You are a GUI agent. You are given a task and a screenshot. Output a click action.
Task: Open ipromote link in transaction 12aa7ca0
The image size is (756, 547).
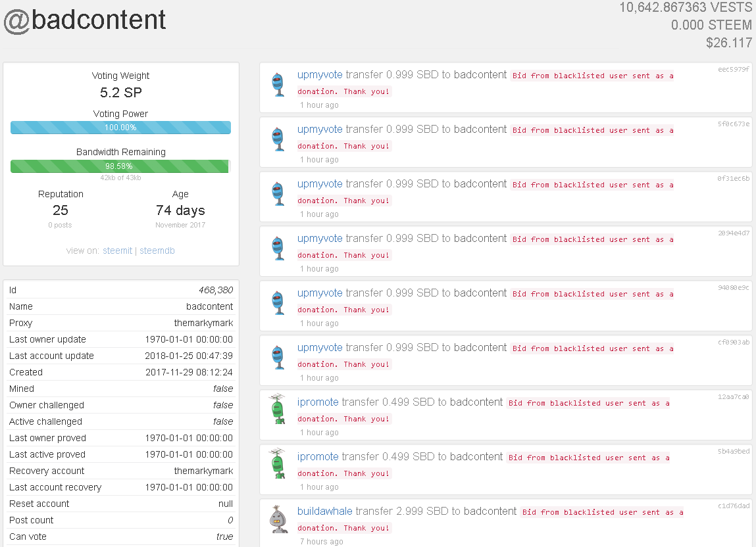tap(318, 402)
